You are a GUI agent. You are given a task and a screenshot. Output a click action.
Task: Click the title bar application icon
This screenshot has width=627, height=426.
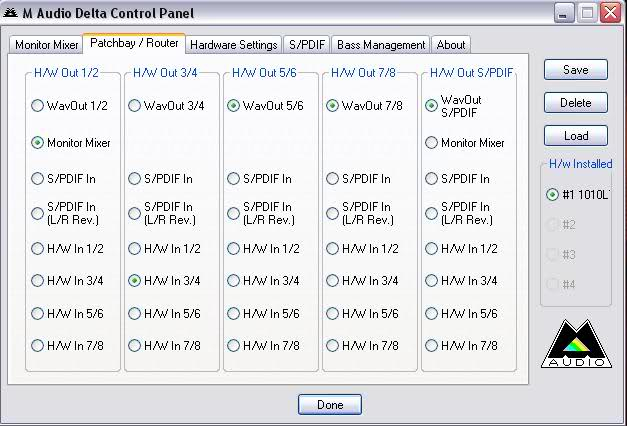tap(12, 12)
